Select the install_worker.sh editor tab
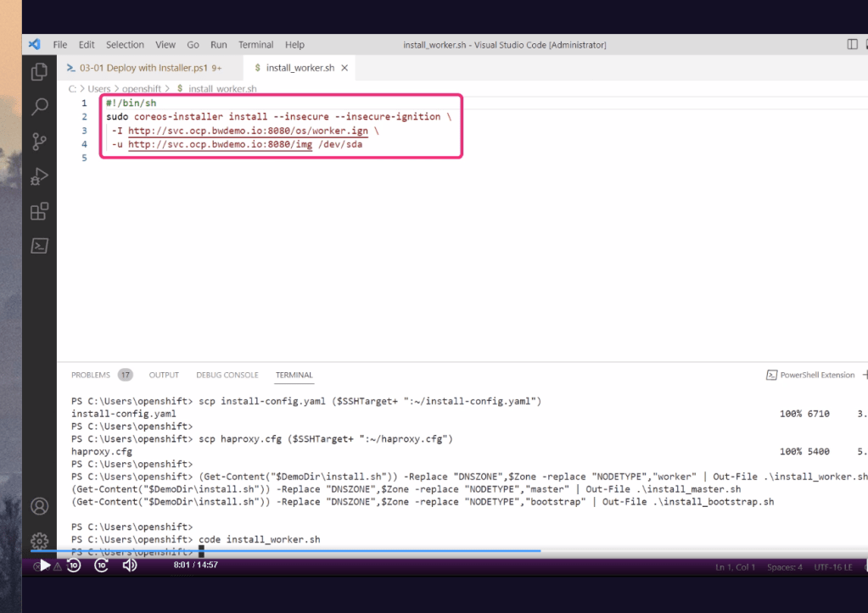Screen dimensions: 868x613 [x=300, y=68]
